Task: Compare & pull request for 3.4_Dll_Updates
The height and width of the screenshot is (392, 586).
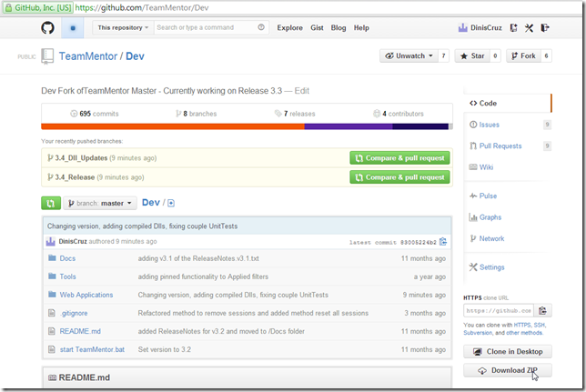Action: point(399,157)
